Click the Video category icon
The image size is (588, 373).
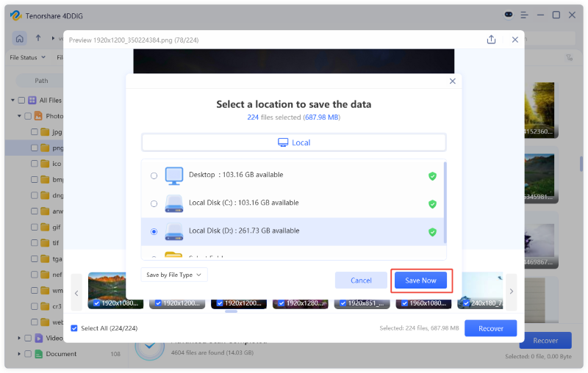tap(39, 338)
